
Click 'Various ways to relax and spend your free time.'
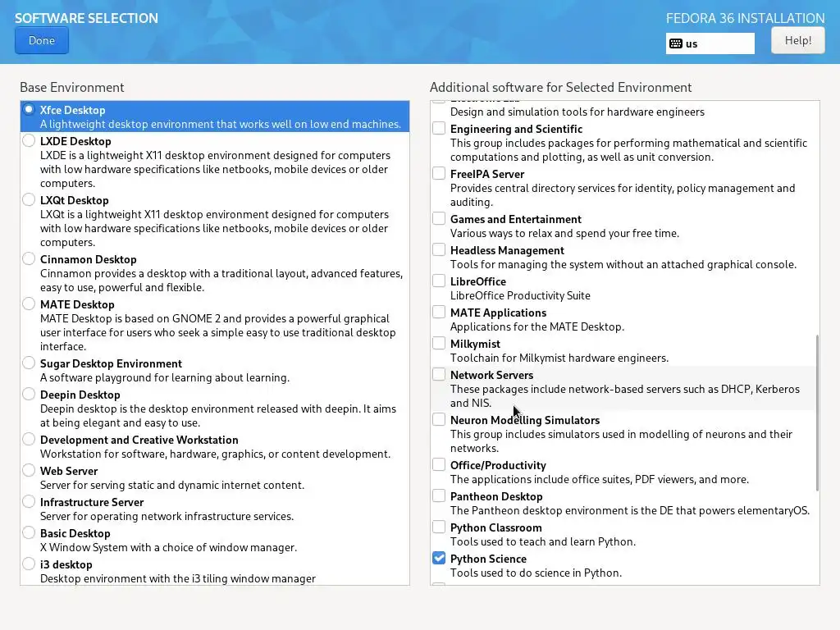(564, 234)
